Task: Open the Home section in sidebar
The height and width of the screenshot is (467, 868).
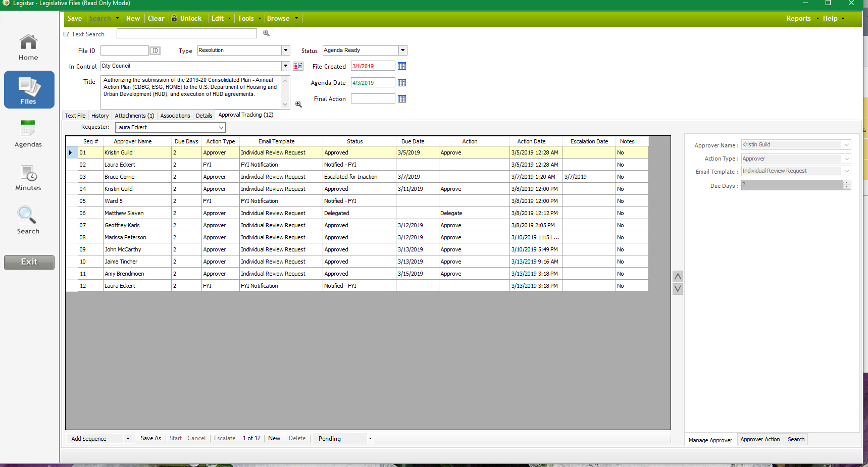Action: [x=28, y=47]
